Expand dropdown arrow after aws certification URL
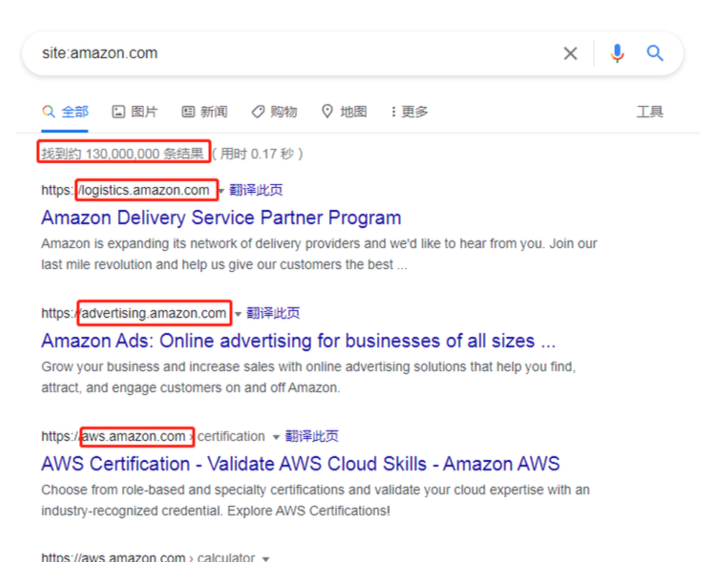Image resolution: width=728 pixels, height=562 pixels. point(276,437)
